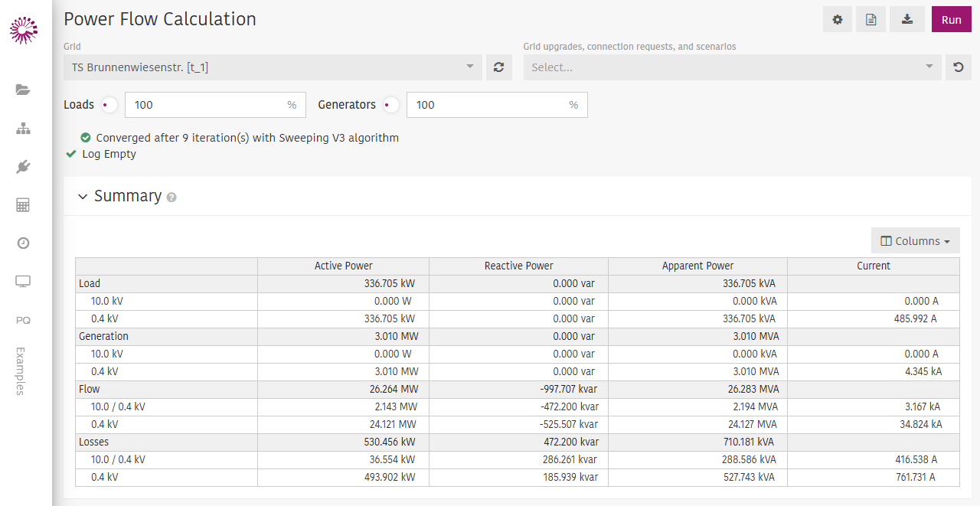Viewport: 980px width, 506px height.
Task: Open the folder icon in the sidebar
Action: [x=23, y=90]
